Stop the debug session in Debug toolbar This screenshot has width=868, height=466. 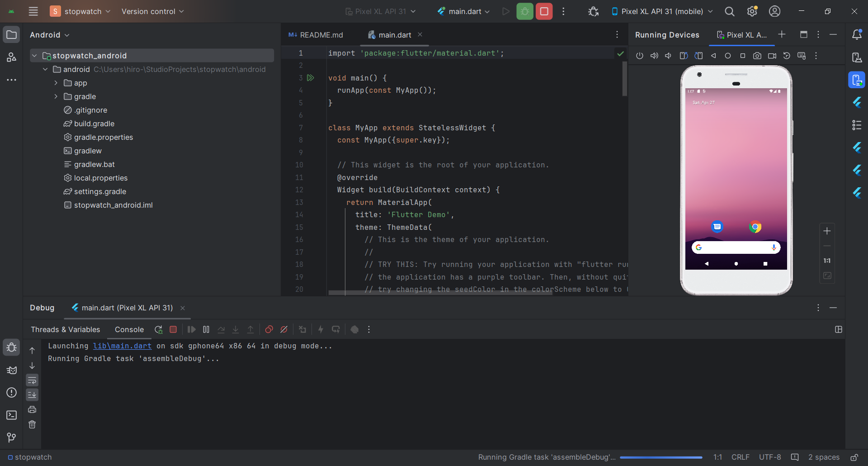[x=173, y=329]
